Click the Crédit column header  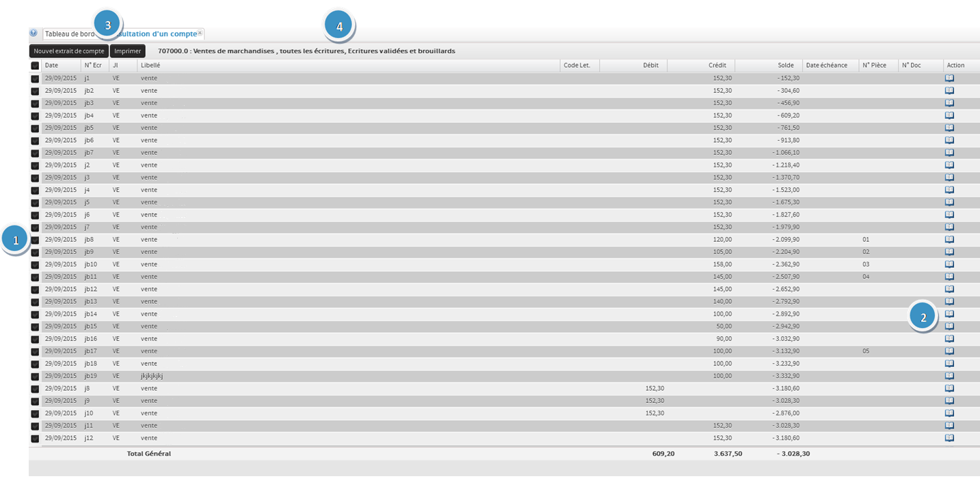tap(717, 66)
